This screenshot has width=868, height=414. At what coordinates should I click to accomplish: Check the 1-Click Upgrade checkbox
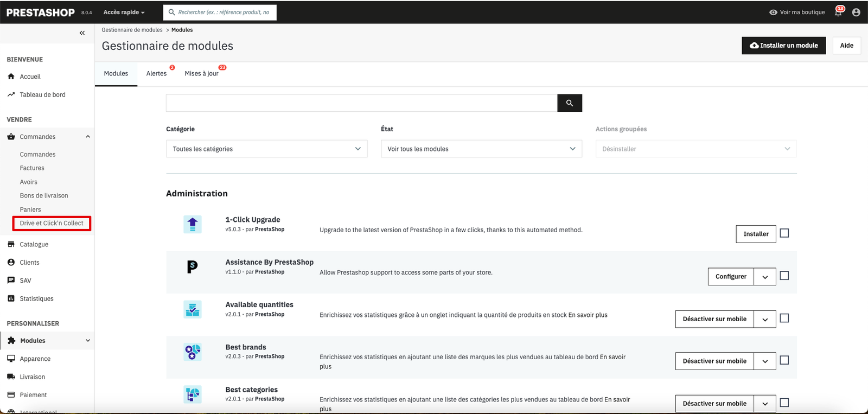784,233
